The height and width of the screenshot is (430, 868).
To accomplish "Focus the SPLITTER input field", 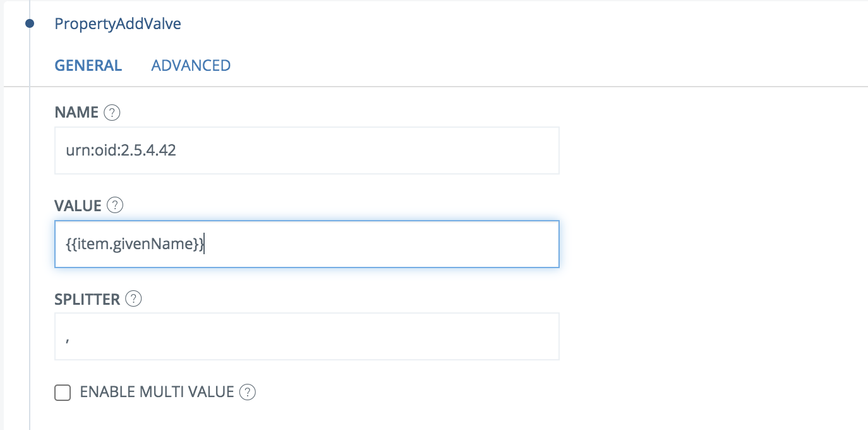I will point(306,336).
